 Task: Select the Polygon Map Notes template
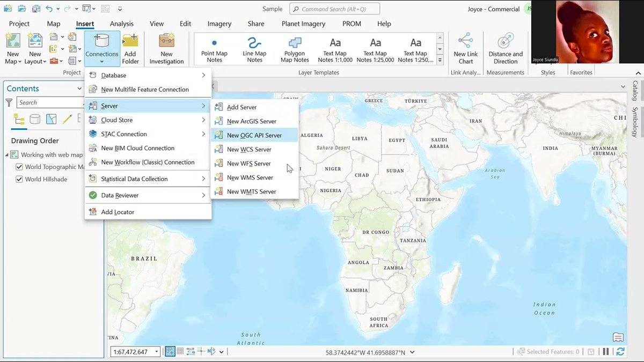[x=295, y=49]
